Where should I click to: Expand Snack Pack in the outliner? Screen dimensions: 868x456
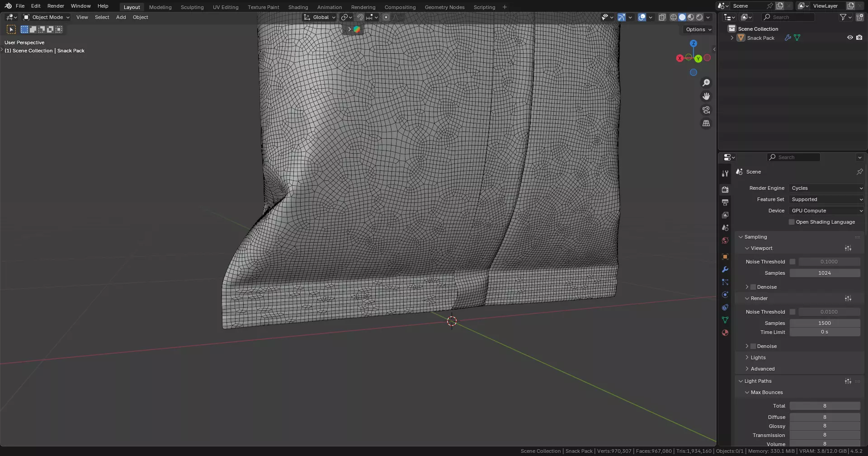tap(732, 38)
